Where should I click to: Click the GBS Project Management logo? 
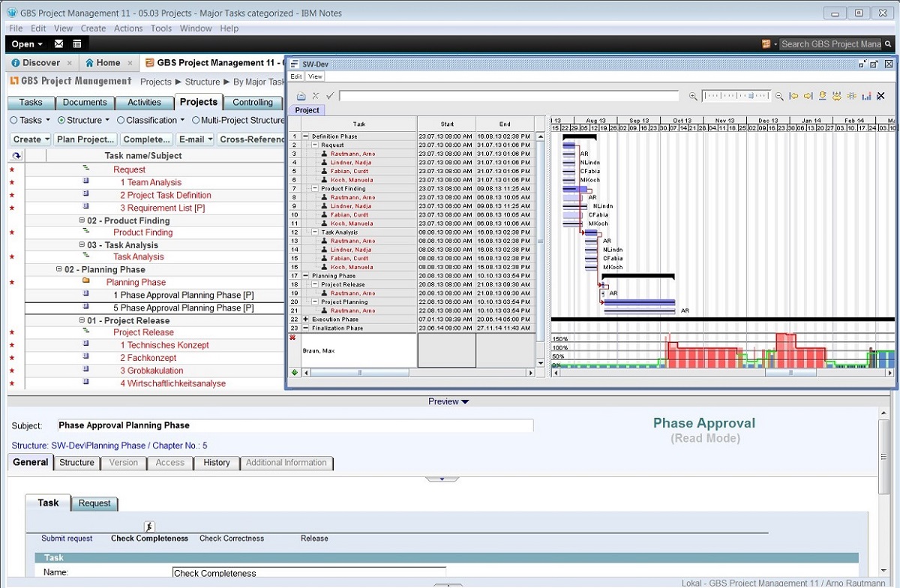(71, 81)
